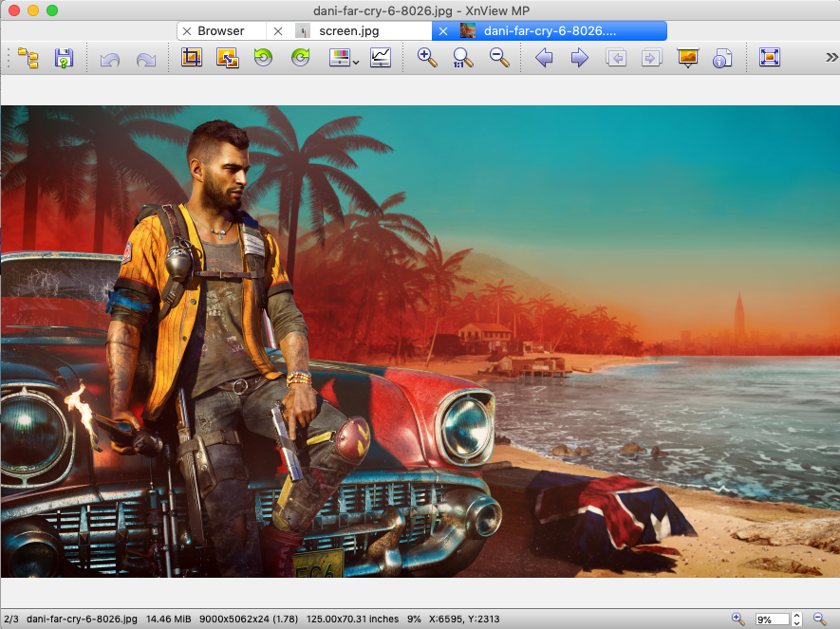The image size is (840, 629).
Task: Rotate image clockwise
Action: click(300, 57)
